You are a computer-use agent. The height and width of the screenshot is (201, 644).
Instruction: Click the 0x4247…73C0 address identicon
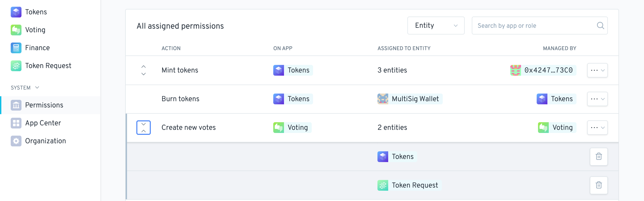[515, 70]
